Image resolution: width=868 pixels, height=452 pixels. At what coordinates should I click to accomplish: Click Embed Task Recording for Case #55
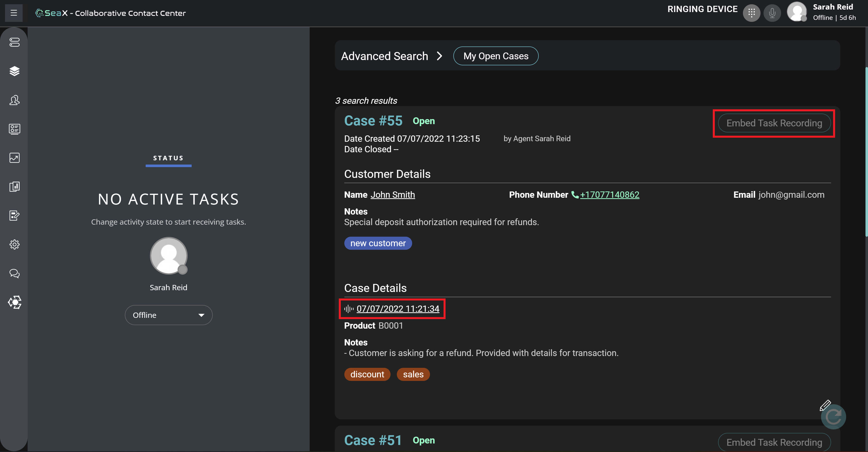(x=774, y=123)
